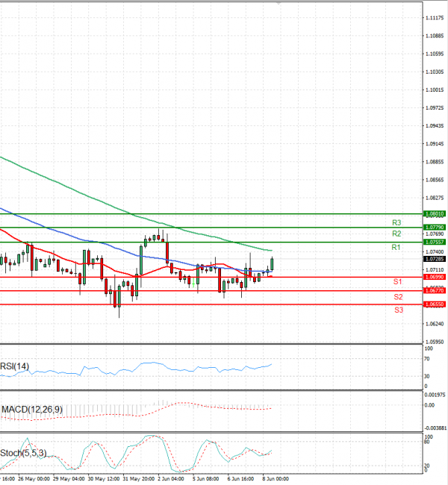Click the 1.09145 price axis value

435,144
